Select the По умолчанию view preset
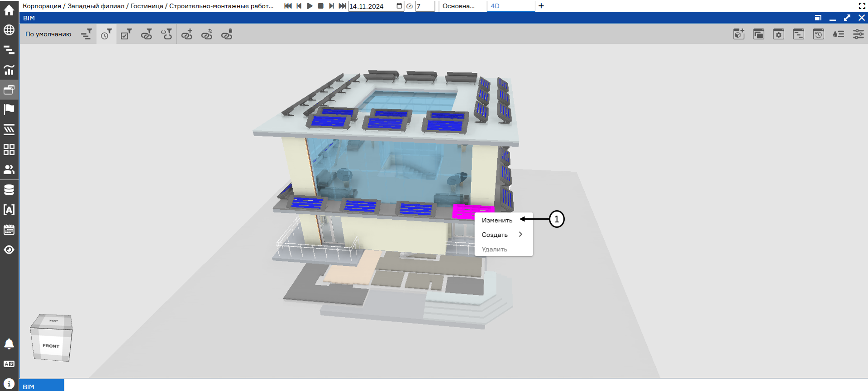This screenshot has width=868, height=391. coord(48,34)
